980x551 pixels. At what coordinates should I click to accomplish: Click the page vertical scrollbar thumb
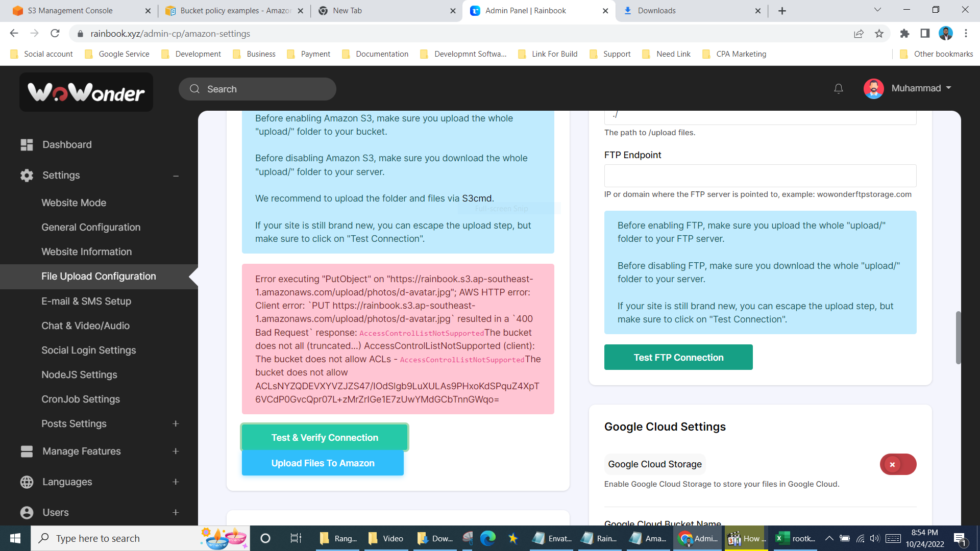pos(959,338)
